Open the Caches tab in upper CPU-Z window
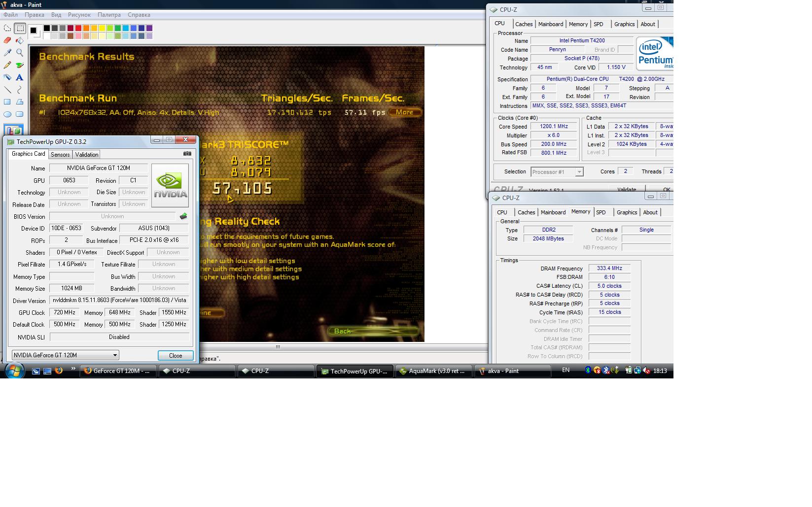 tap(524, 24)
